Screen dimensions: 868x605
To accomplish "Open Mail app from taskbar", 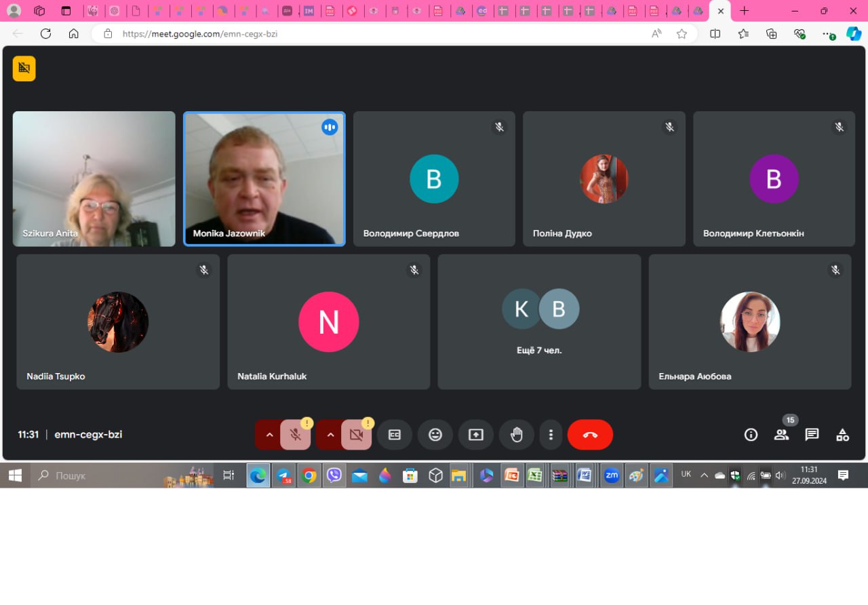I will pyautogui.click(x=359, y=475).
